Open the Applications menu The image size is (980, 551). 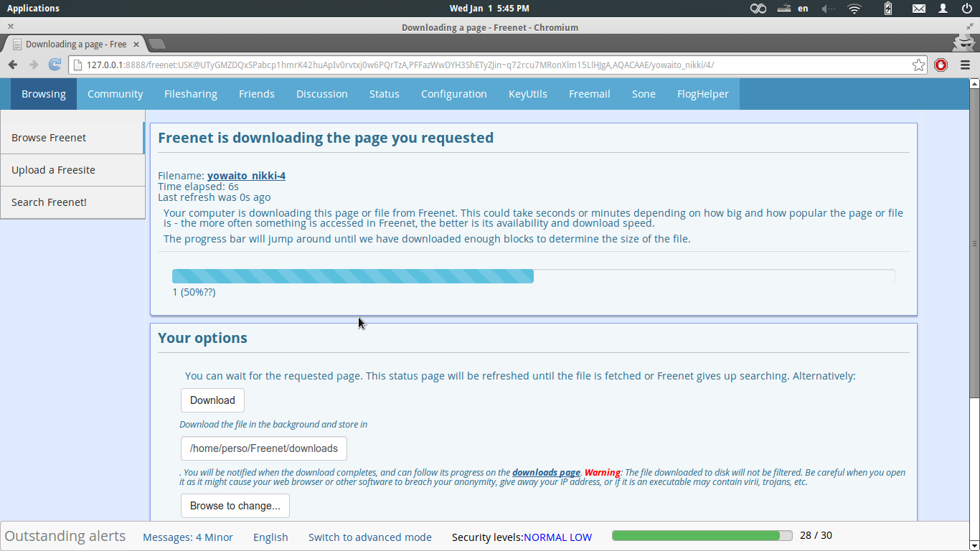pos(33,9)
